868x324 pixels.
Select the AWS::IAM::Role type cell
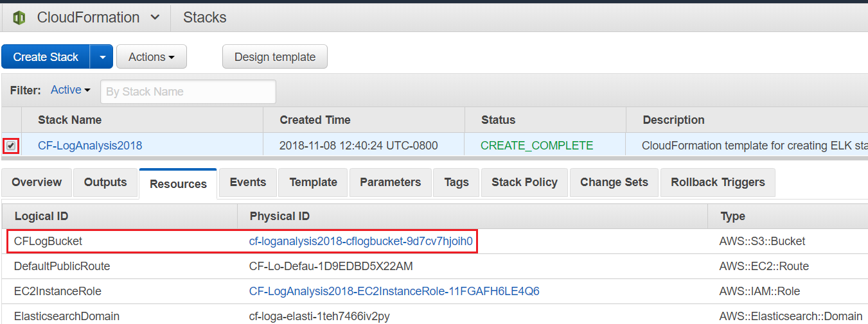pyautogui.click(x=759, y=291)
